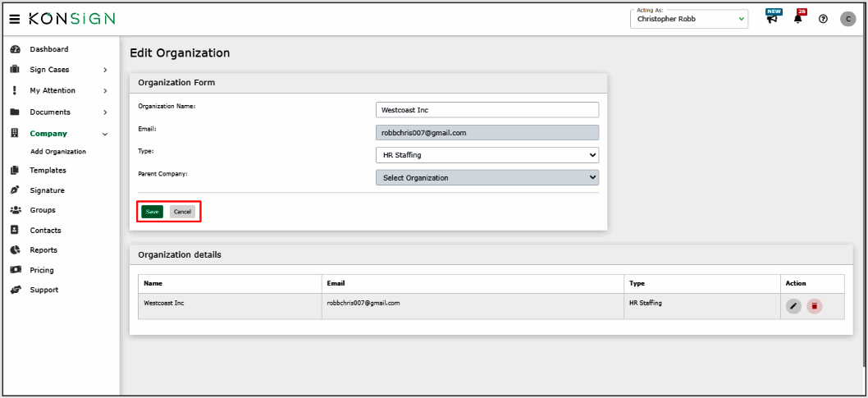Collapse the Company menu section
Image resolution: width=868 pixels, height=398 pixels.
click(105, 134)
